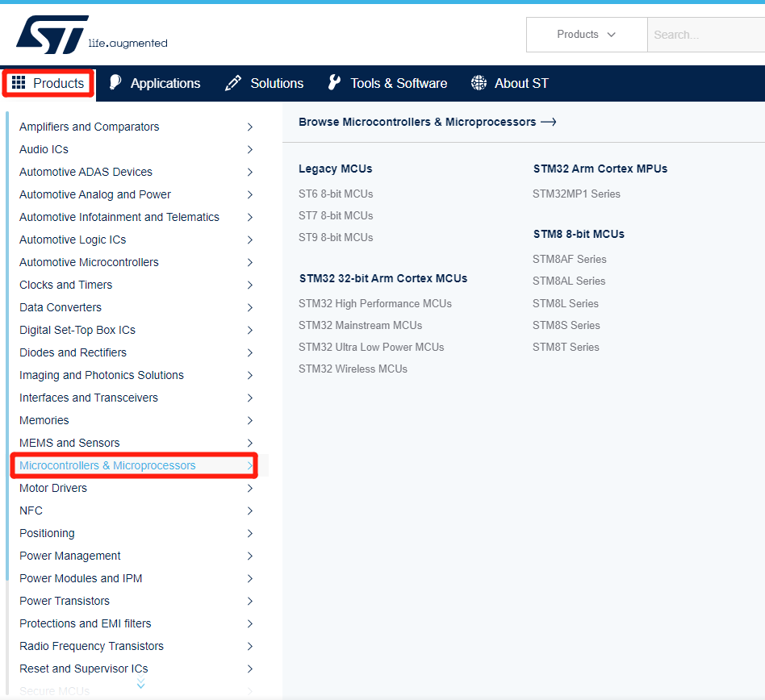This screenshot has height=700, width=765.
Task: Click the Products grid icon in navbar
Action: coord(19,82)
